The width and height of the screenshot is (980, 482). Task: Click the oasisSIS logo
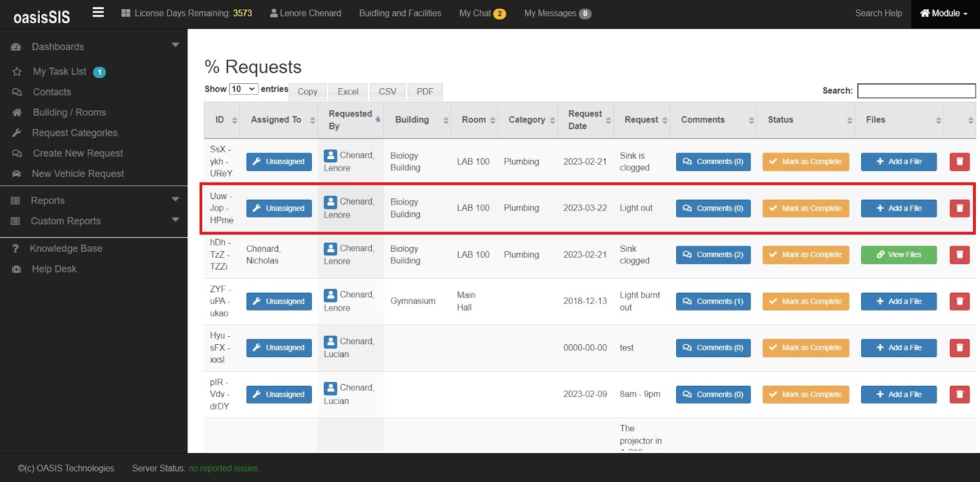click(42, 17)
